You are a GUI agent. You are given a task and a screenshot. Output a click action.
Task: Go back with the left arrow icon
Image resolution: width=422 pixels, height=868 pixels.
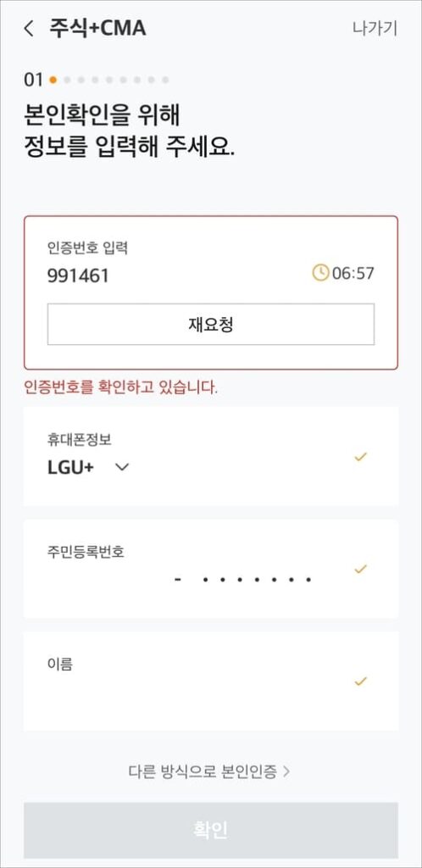coord(29,29)
